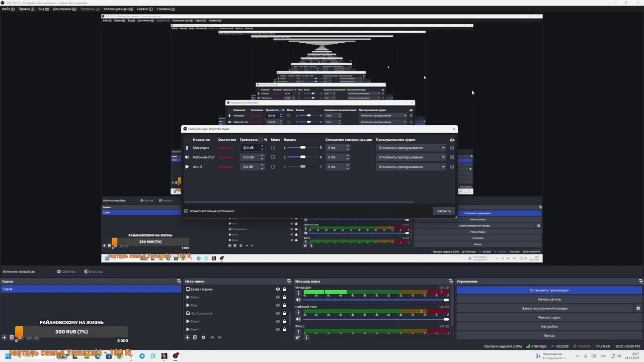Open the Файл menu
The image size is (644, 362).
(8, 9)
